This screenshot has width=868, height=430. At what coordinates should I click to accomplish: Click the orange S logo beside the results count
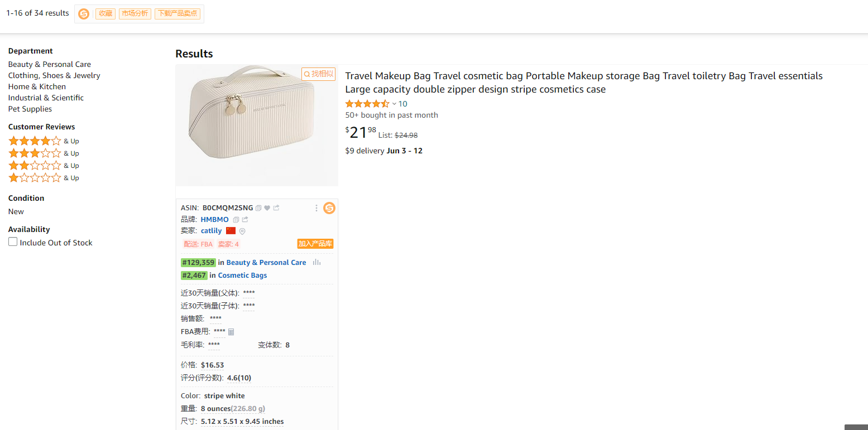tap(84, 14)
